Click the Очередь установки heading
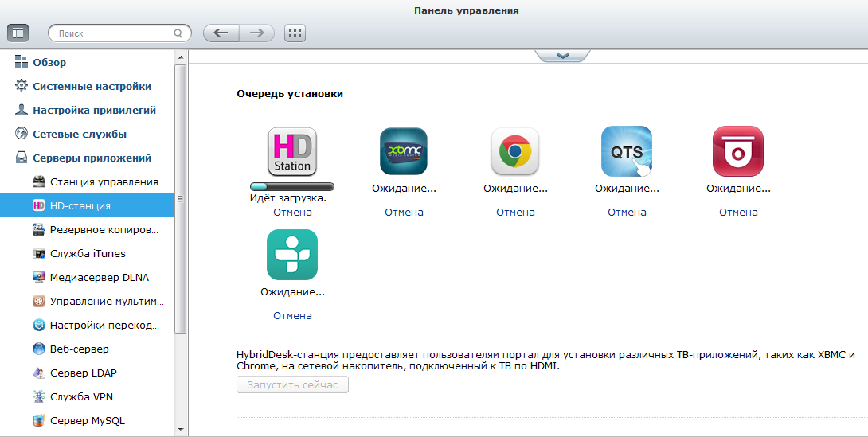 pos(290,93)
